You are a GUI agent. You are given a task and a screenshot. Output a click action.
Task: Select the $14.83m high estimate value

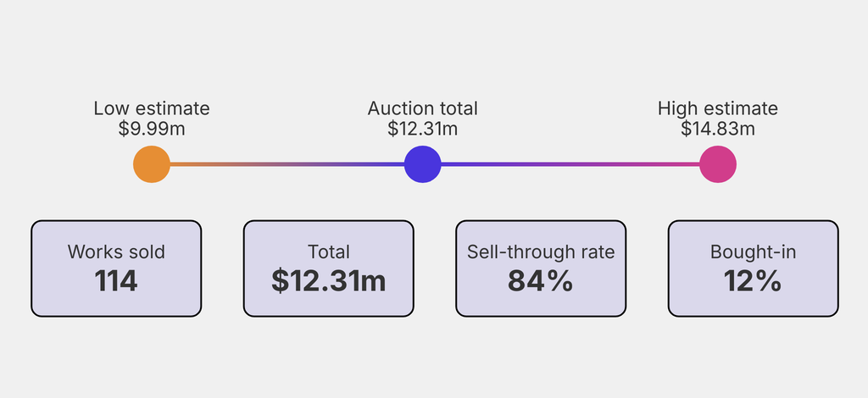(x=718, y=129)
